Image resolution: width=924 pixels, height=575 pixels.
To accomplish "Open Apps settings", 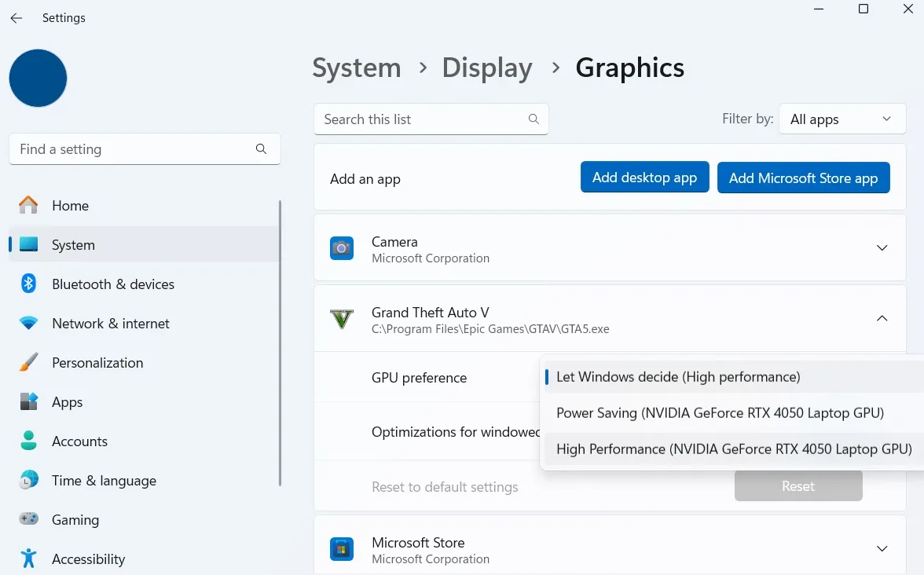I will pos(67,402).
